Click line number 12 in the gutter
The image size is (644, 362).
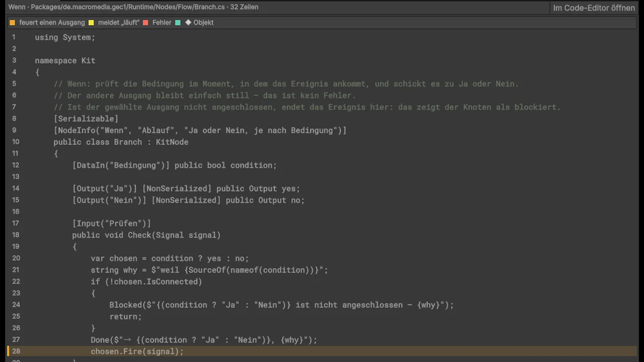(x=16, y=165)
